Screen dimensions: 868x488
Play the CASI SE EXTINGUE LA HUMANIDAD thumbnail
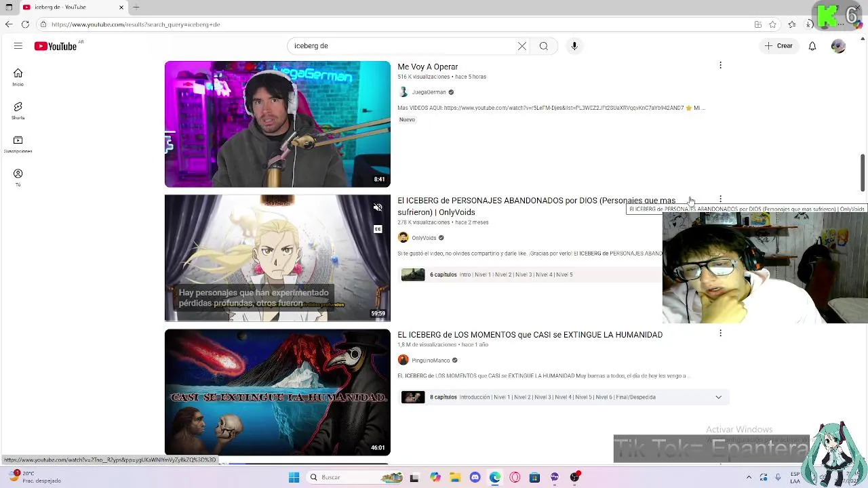[x=277, y=392]
